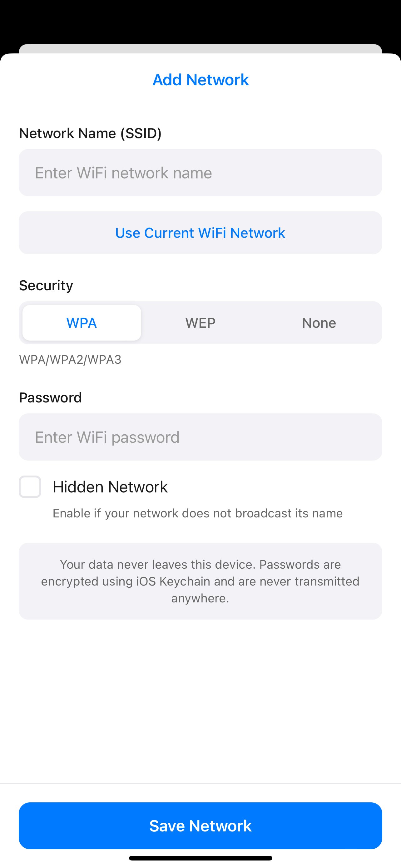Click the Add Network title
The width and height of the screenshot is (401, 868).
200,80
